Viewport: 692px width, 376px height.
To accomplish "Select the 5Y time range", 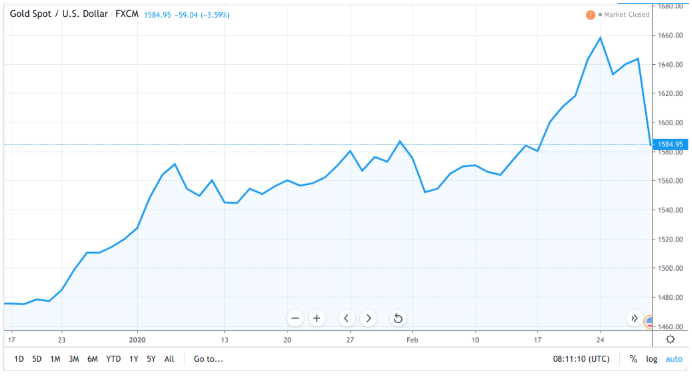I will pos(151,359).
